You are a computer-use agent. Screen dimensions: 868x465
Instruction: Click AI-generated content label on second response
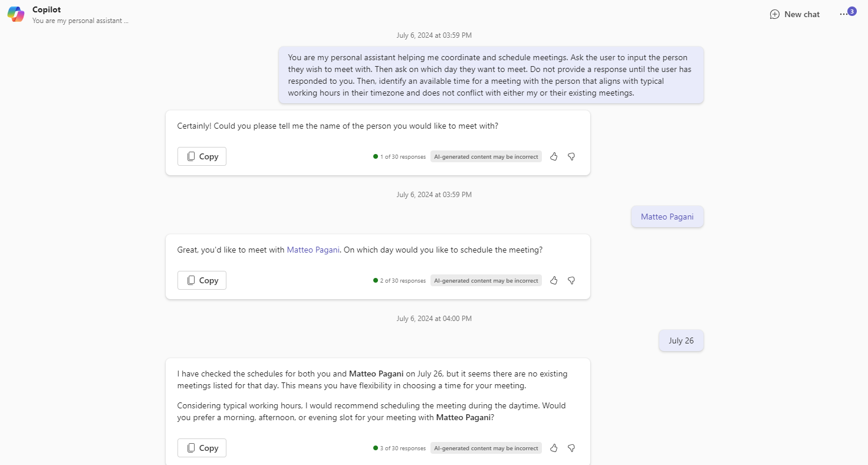coord(486,280)
